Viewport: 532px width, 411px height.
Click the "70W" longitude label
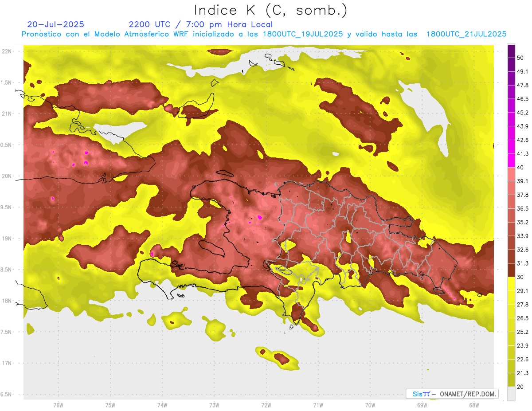point(370,405)
